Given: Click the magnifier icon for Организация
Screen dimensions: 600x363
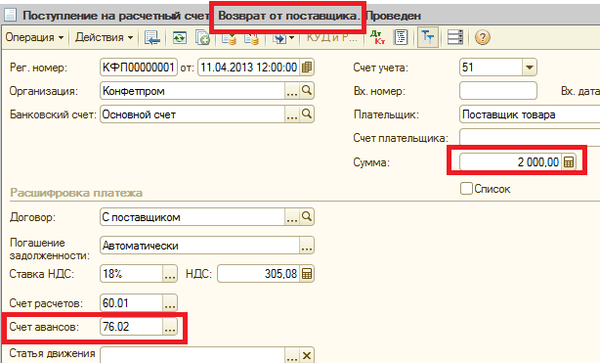Looking at the screenshot, I should click(307, 91).
